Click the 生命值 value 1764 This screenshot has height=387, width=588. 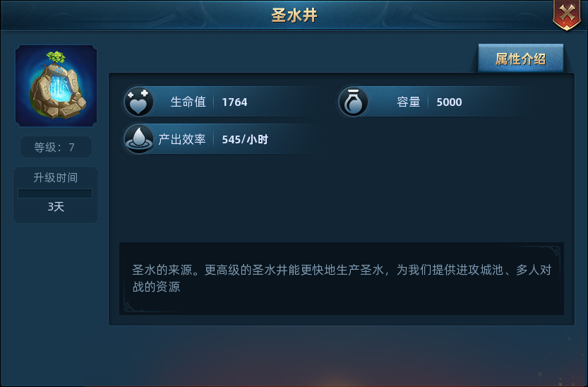click(x=234, y=102)
